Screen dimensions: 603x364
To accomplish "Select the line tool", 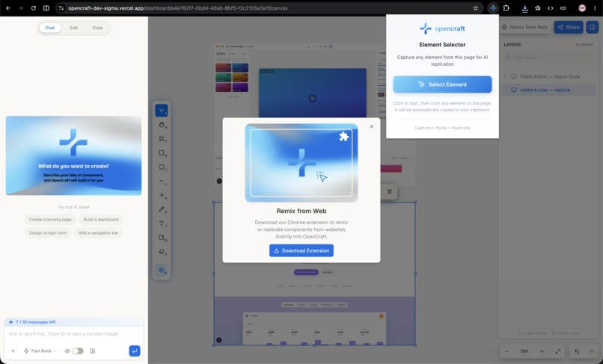I will [x=162, y=181].
